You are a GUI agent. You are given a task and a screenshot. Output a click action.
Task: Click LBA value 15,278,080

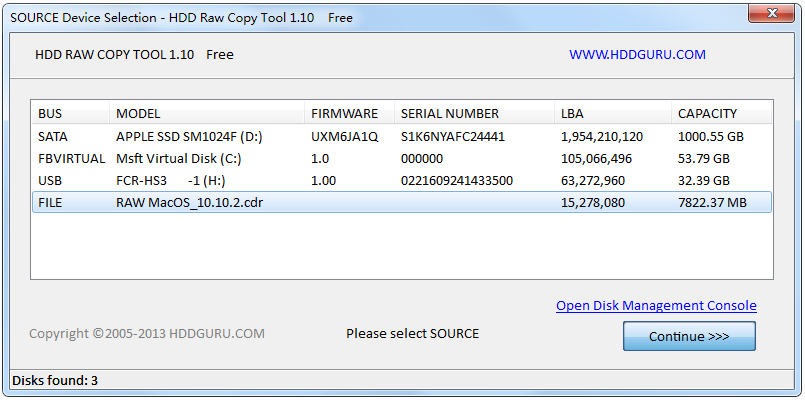pos(593,202)
